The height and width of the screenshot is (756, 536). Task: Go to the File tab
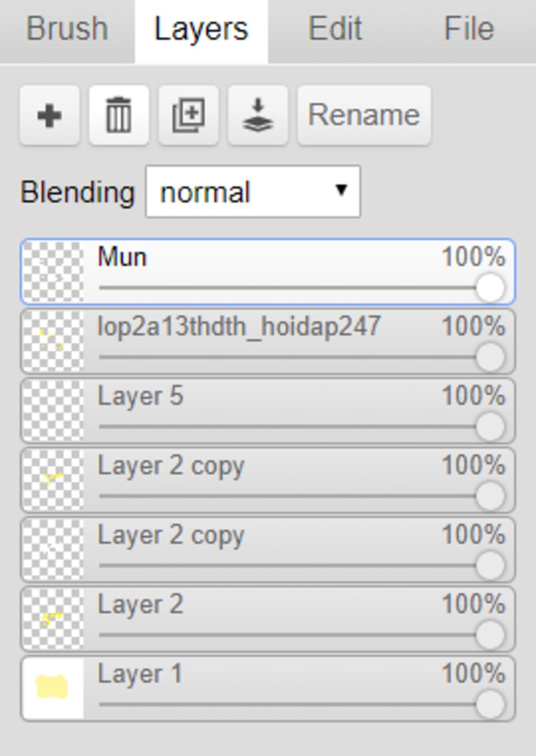click(469, 29)
